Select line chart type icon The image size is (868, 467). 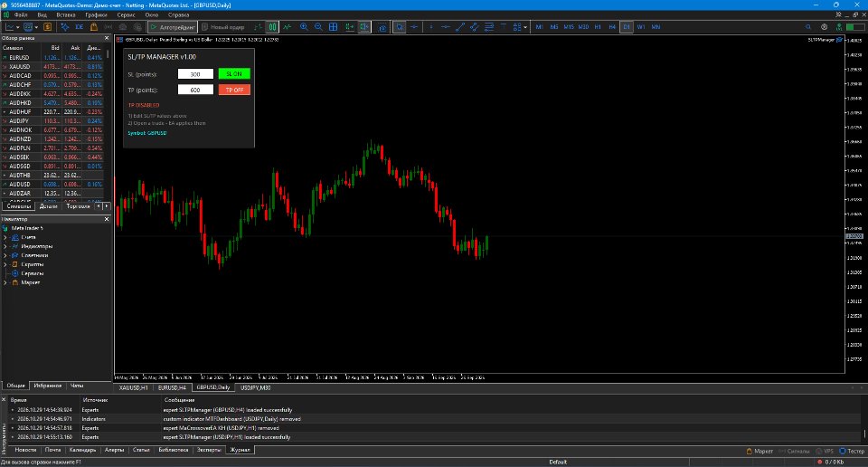(287, 26)
